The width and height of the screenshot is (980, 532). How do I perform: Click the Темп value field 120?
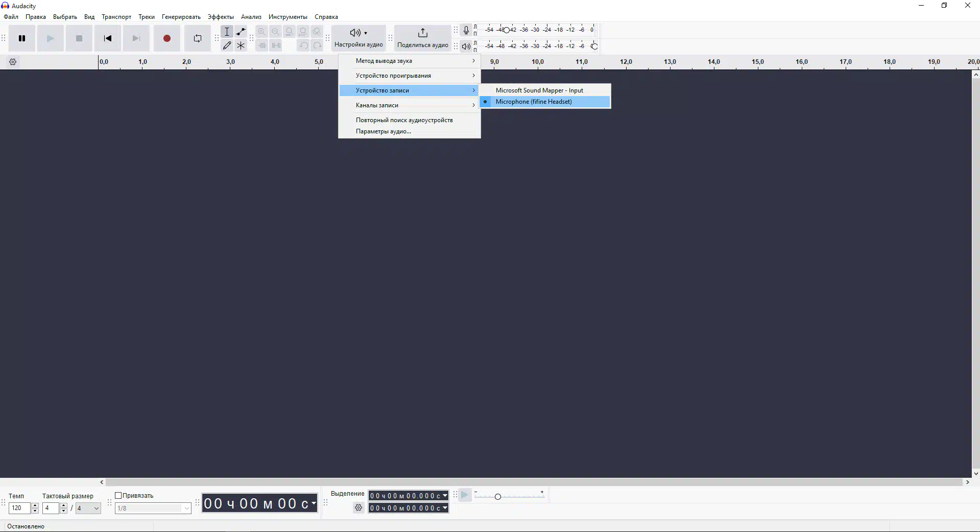tap(19, 508)
